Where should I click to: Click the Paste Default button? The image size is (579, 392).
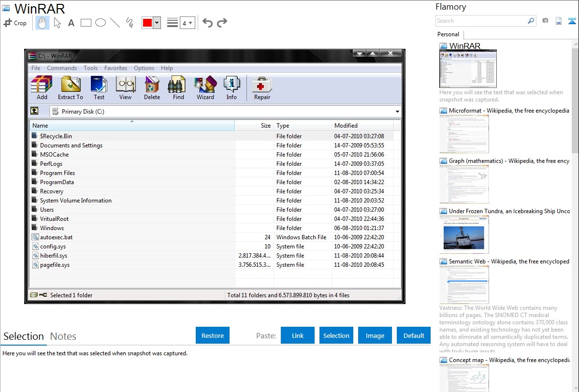click(414, 335)
